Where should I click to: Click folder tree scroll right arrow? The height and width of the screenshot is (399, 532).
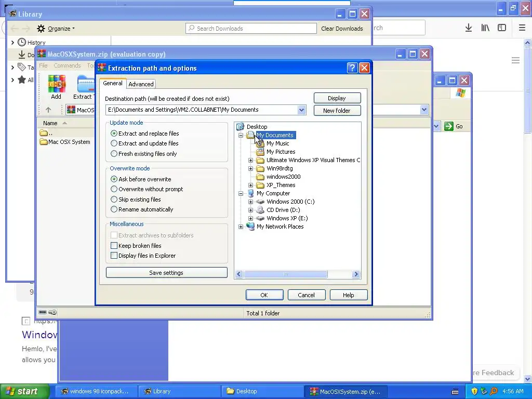(x=356, y=274)
